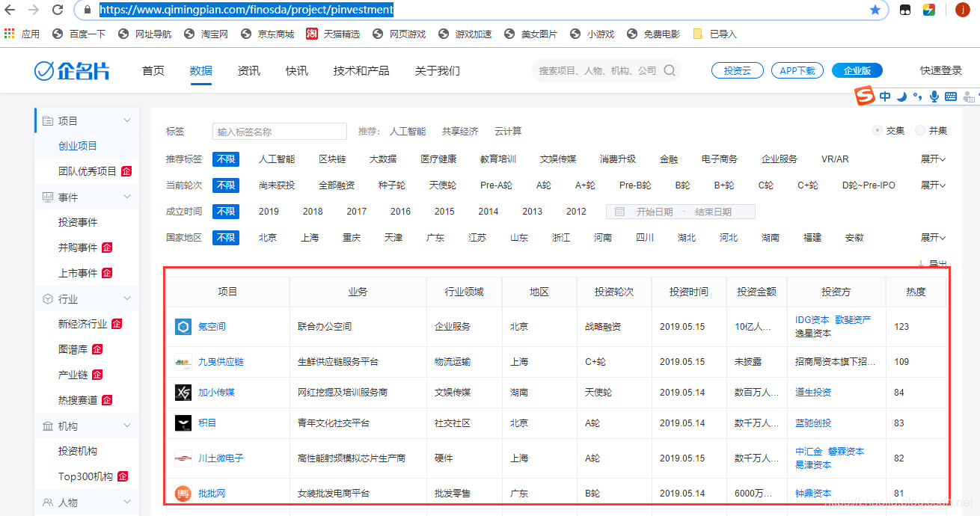
Task: Click the 投资云 button
Action: click(737, 70)
